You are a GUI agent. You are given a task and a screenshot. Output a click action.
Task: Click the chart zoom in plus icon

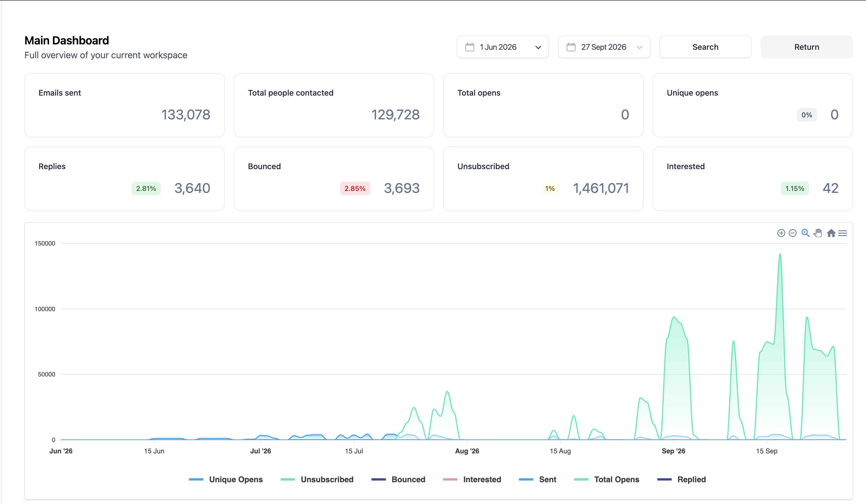click(781, 233)
